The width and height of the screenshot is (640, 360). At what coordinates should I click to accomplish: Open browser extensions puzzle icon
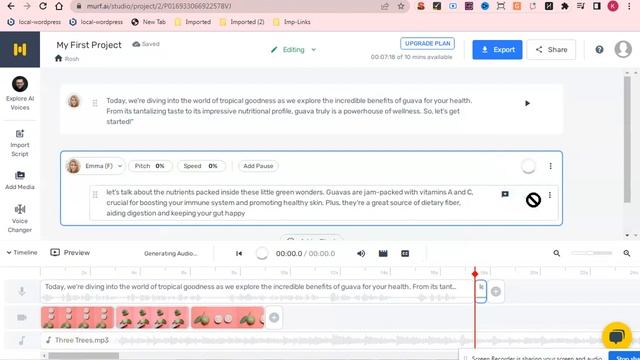(564, 6)
